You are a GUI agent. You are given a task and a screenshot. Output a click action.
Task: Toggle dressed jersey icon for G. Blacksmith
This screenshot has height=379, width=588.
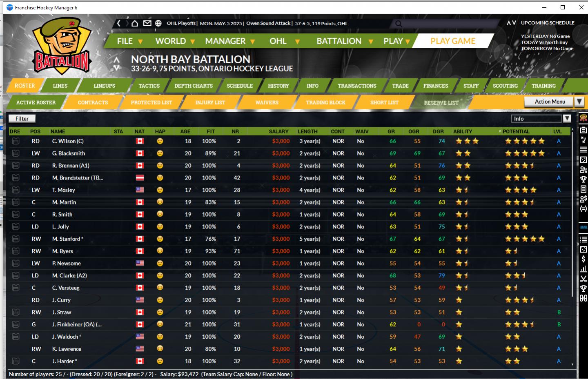click(x=16, y=153)
